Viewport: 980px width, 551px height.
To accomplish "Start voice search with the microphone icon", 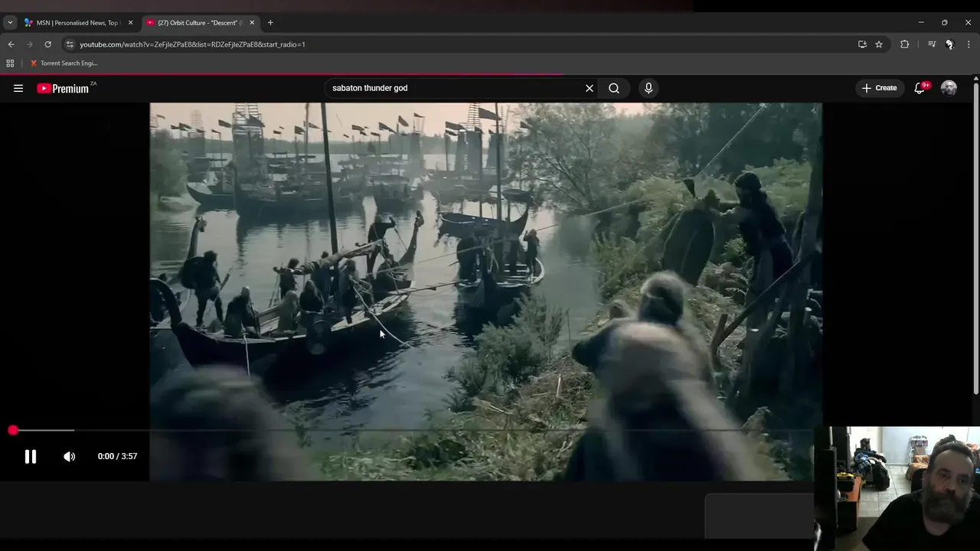I will pos(648,88).
